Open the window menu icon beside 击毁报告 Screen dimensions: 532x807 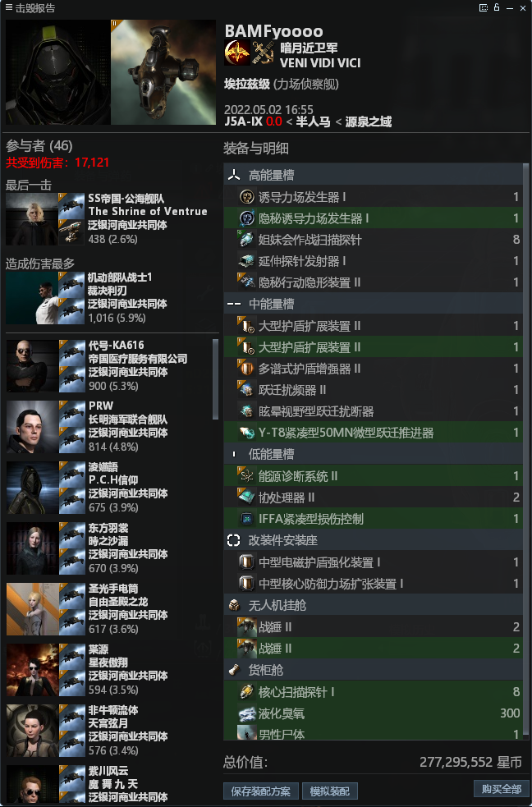(9, 7)
